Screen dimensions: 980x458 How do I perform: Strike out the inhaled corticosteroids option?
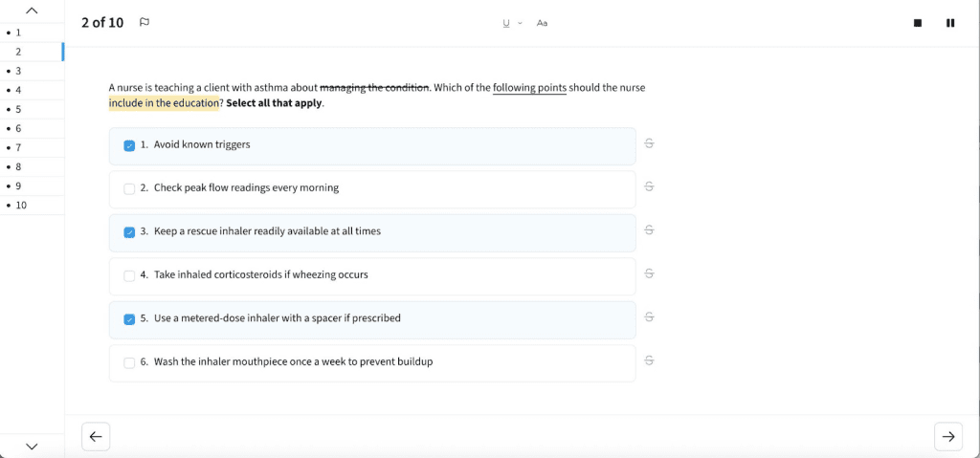[x=649, y=273]
